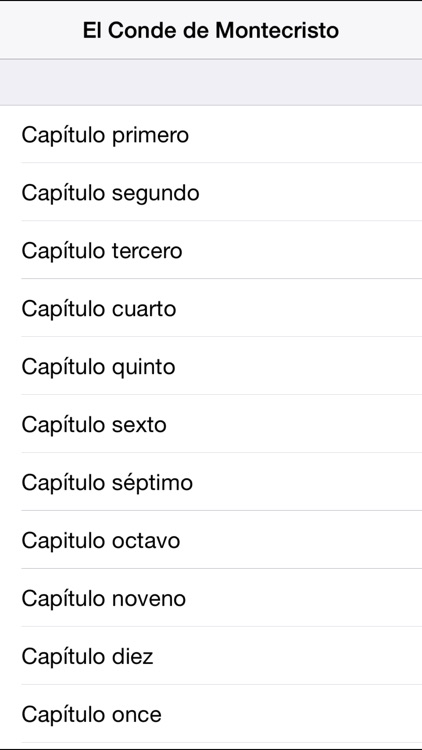This screenshot has width=422, height=750.
Task: Click the word once in last row
Action: coord(136,716)
